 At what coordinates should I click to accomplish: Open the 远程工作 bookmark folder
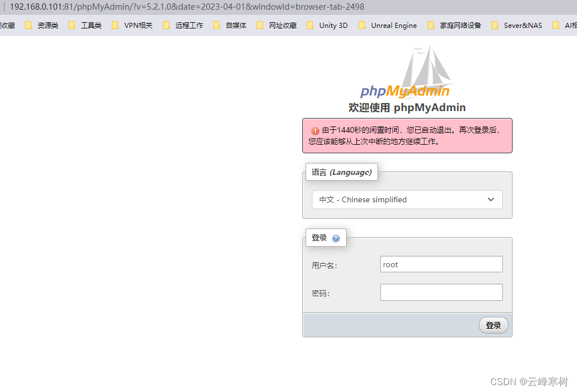(x=183, y=26)
